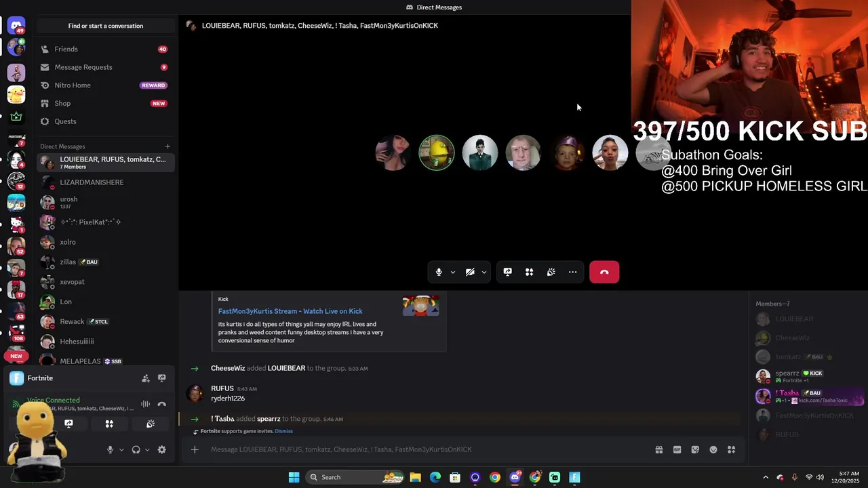The height and width of the screenshot is (488, 868).
Task: Hang up with the red disconnect button
Action: pyautogui.click(x=604, y=272)
